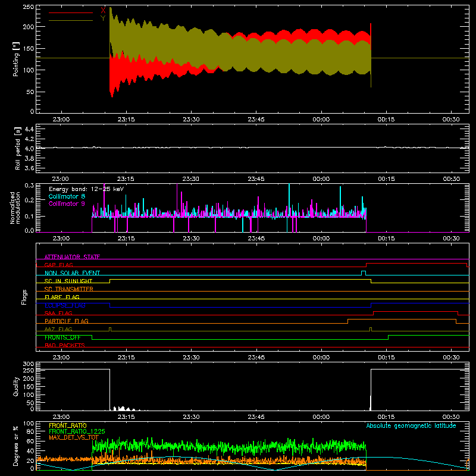Click the 80 tick on Degrees axis

pos(30,431)
